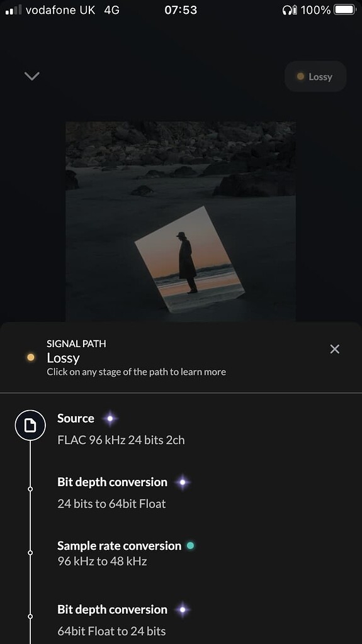Tap the Source file document icon
This screenshot has width=362, height=644.
tap(30, 426)
